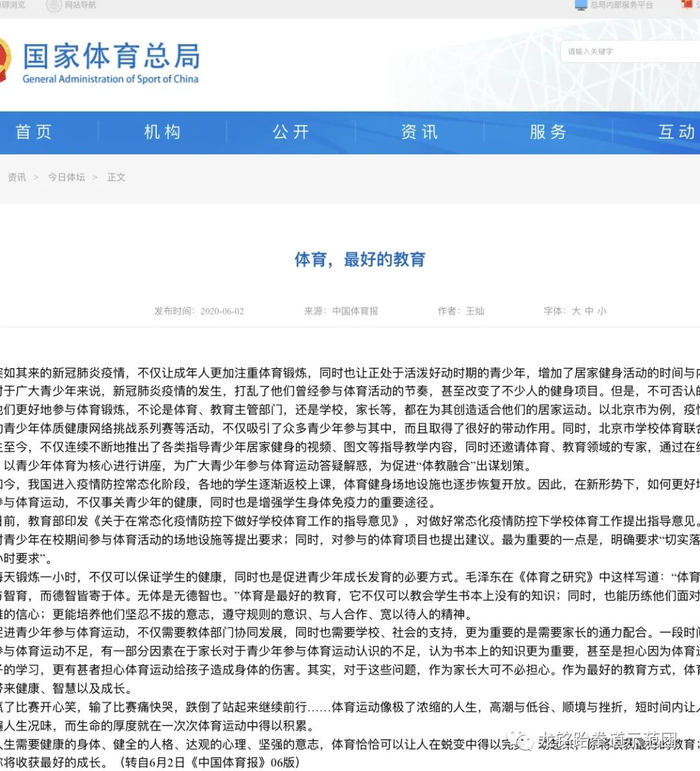Open 总局内部服务平台 link
Screen dimensions: 700x771
[x=621, y=5]
